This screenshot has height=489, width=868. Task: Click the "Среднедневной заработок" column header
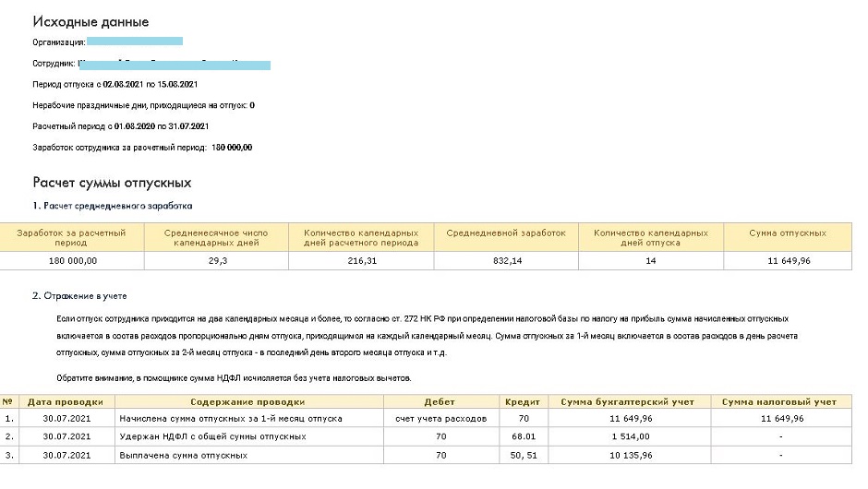click(x=505, y=233)
